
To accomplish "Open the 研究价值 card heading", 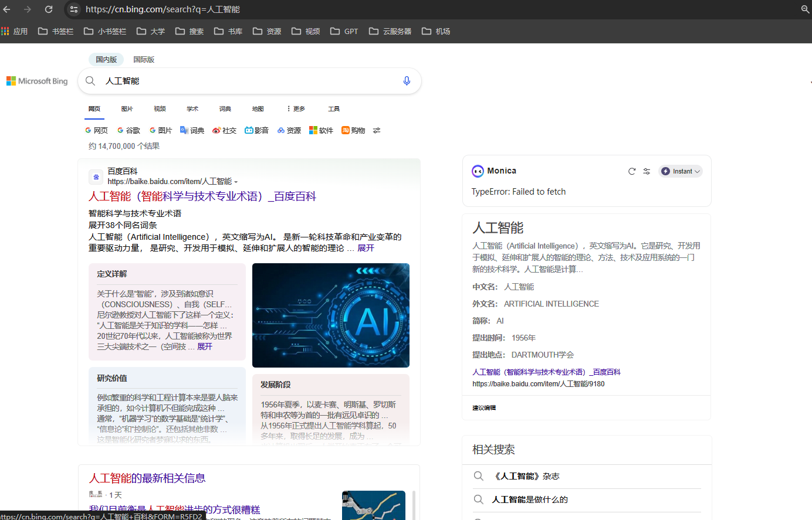I will pos(112,378).
